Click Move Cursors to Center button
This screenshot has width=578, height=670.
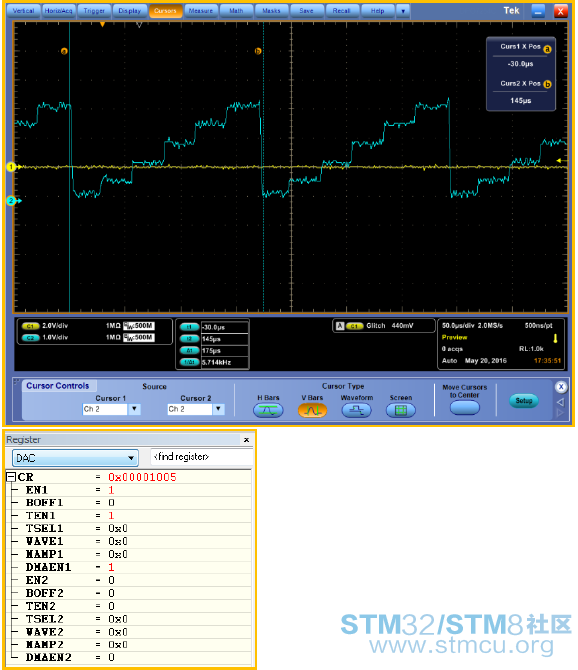point(465,408)
